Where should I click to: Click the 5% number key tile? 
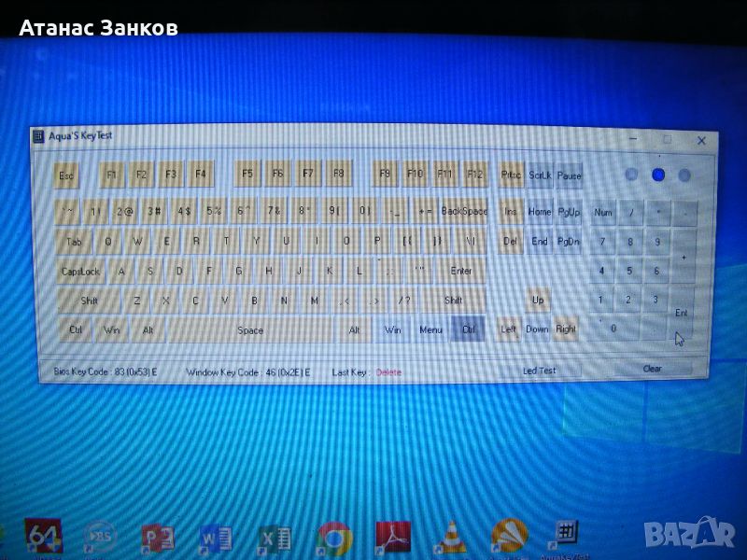point(214,211)
